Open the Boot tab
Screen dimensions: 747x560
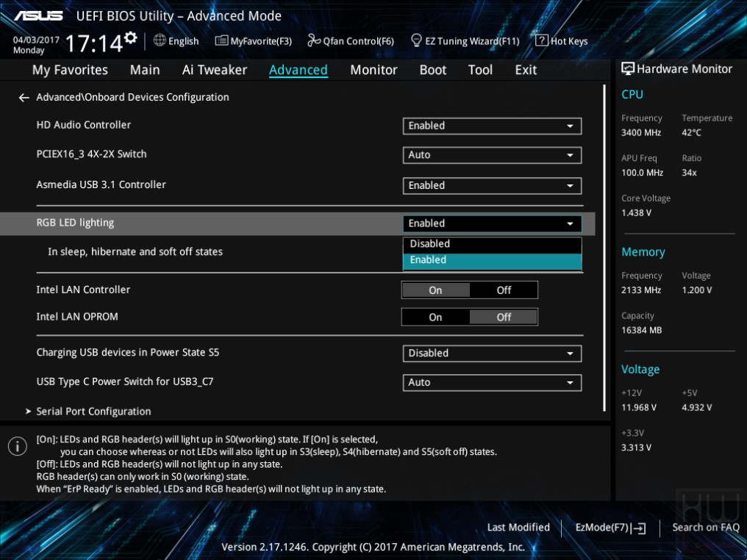tap(432, 70)
